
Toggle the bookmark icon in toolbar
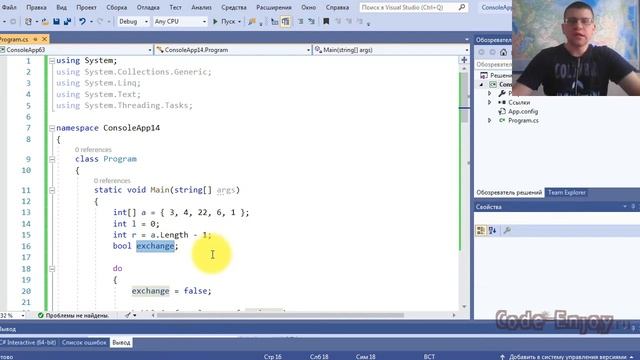click(x=326, y=21)
